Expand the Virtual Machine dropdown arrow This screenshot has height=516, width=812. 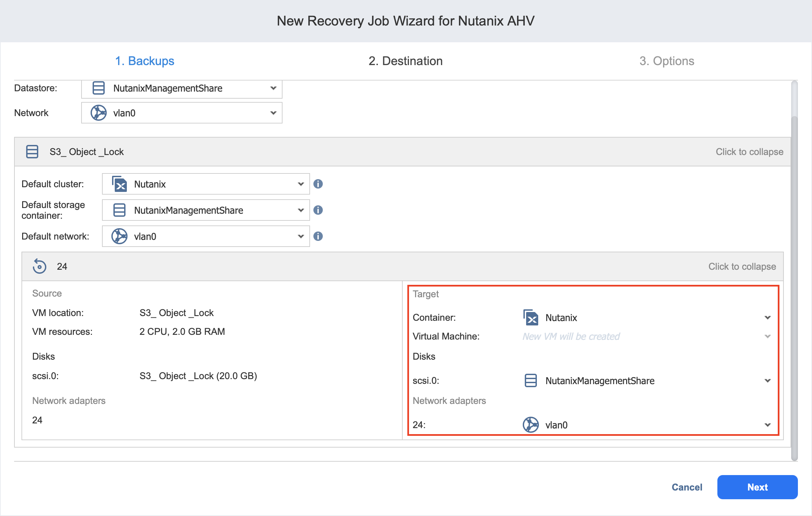[x=768, y=337]
